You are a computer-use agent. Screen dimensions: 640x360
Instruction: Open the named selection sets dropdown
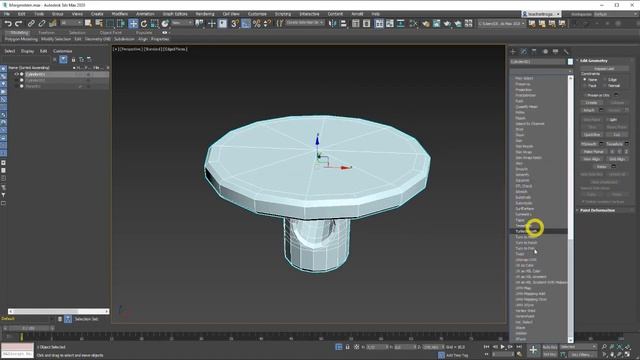[305, 23]
